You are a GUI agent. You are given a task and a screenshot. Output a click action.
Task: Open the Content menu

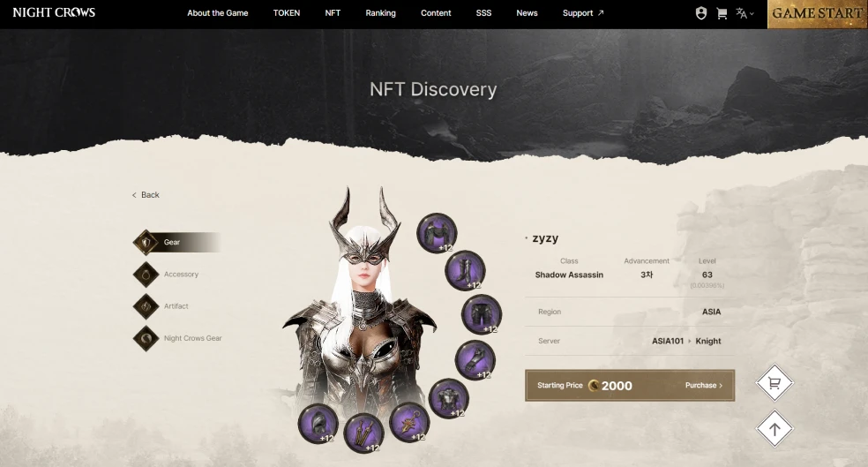(x=436, y=13)
